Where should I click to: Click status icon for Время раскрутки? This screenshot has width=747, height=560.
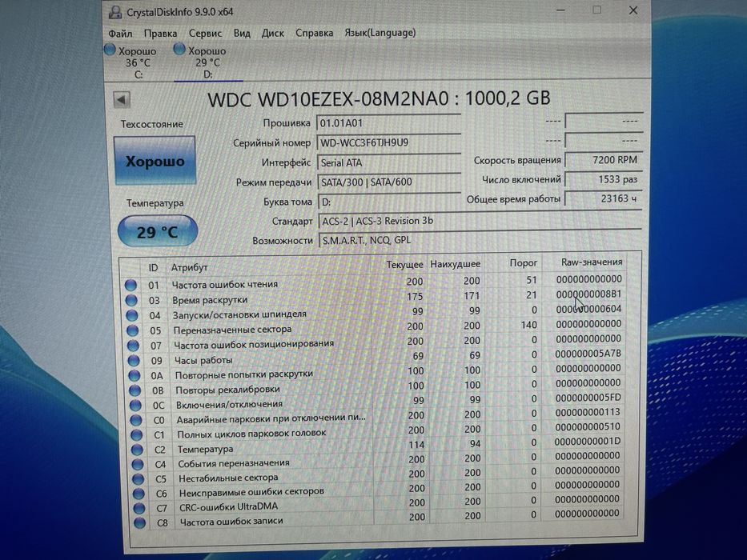click(x=131, y=301)
